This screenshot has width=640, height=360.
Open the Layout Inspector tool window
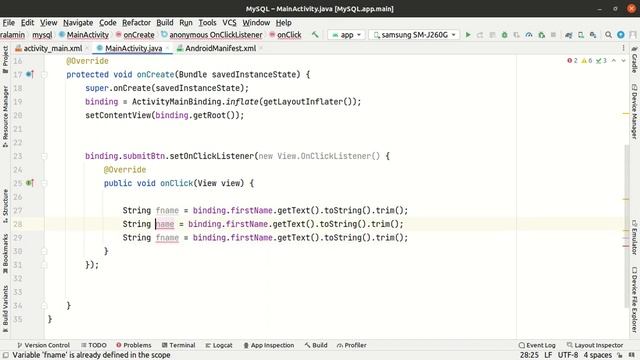[x=595, y=345]
